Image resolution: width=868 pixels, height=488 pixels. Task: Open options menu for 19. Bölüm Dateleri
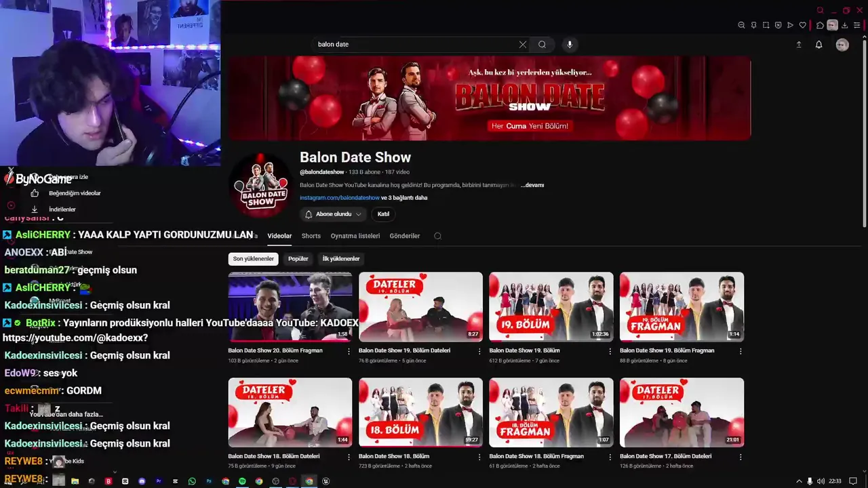click(x=479, y=351)
